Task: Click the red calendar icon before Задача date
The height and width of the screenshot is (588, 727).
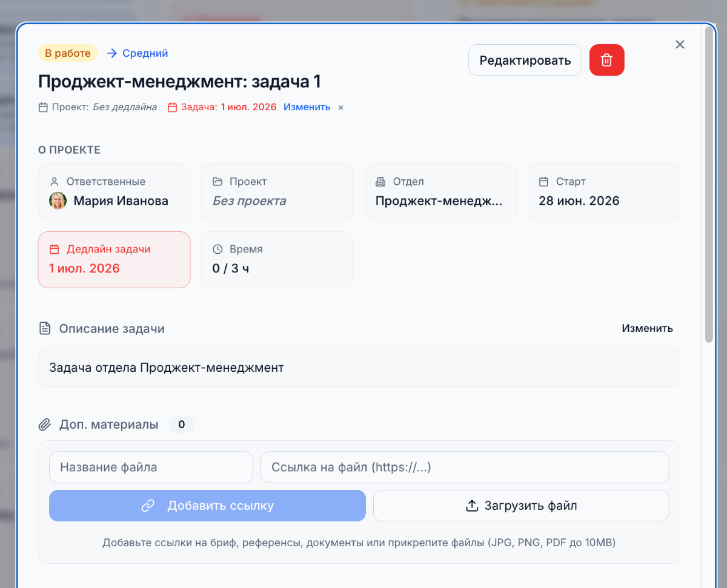Action: (x=172, y=107)
